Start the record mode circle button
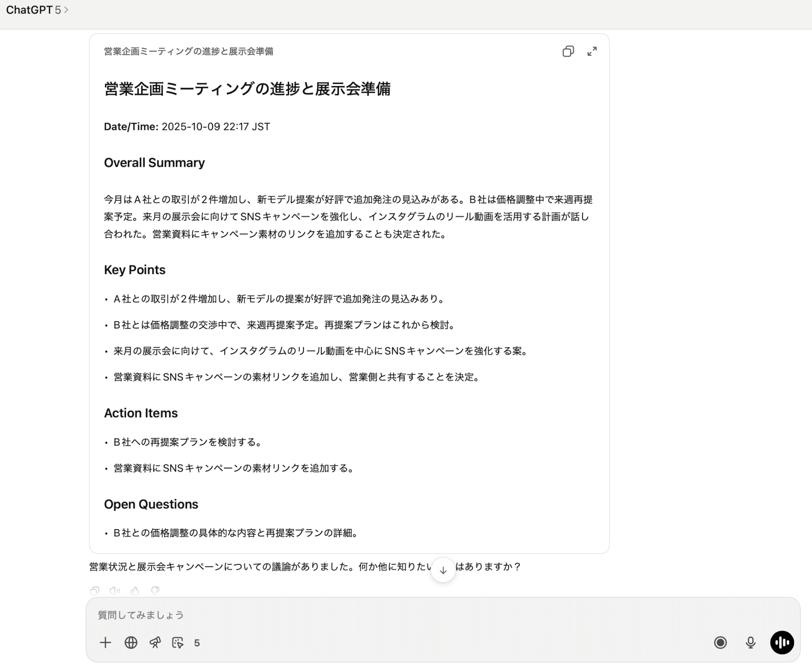Image resolution: width=812 pixels, height=669 pixels. click(720, 642)
